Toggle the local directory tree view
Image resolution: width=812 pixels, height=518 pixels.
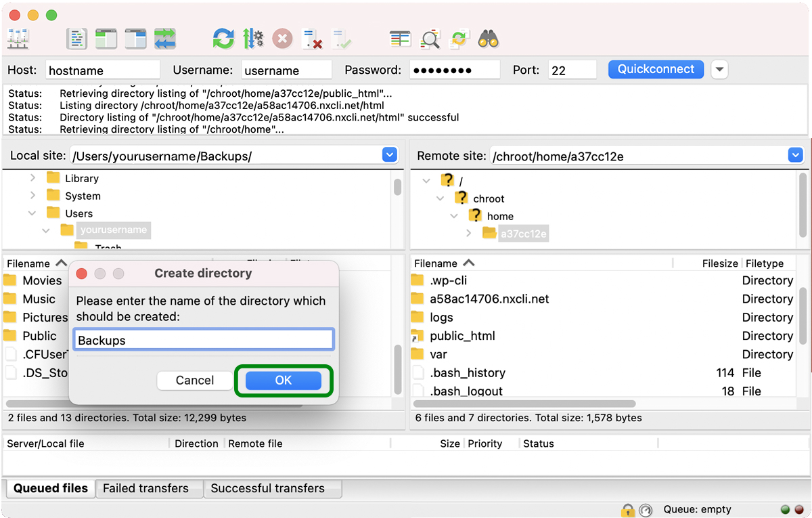coord(106,39)
